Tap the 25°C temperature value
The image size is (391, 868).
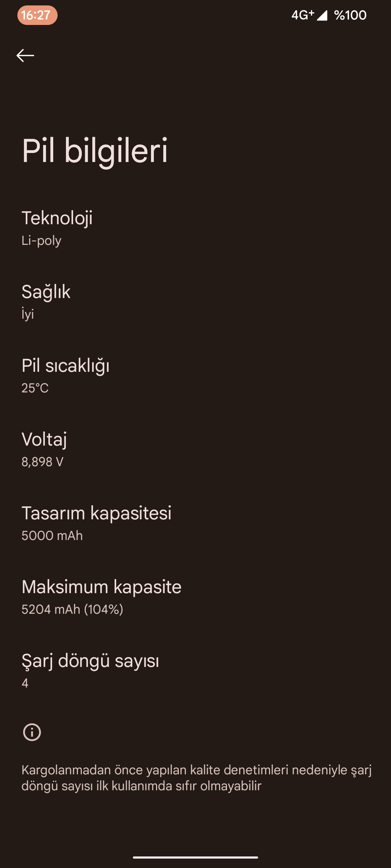(35, 388)
